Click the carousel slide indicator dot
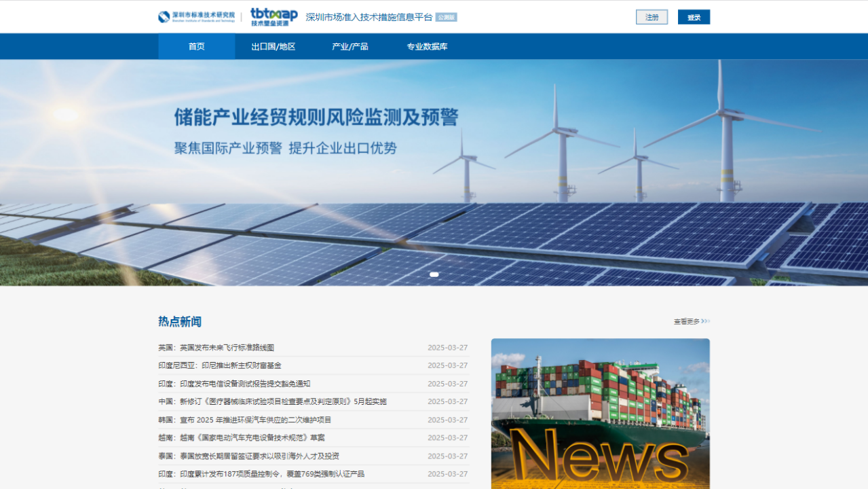Viewport: 868px width, 489px height. click(x=434, y=274)
